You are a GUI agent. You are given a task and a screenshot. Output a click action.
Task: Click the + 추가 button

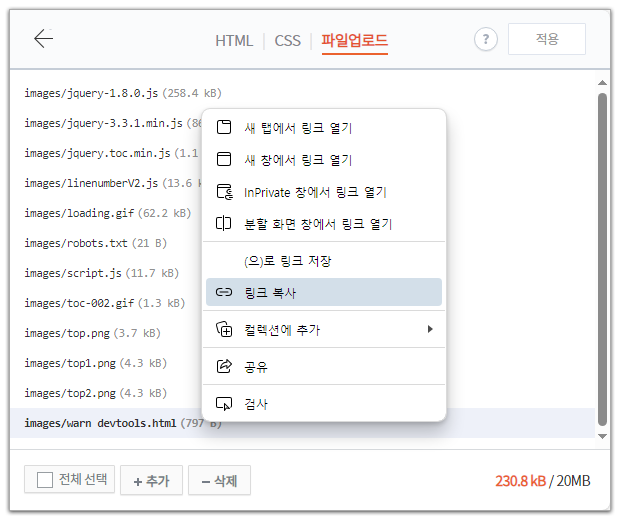[151, 480]
